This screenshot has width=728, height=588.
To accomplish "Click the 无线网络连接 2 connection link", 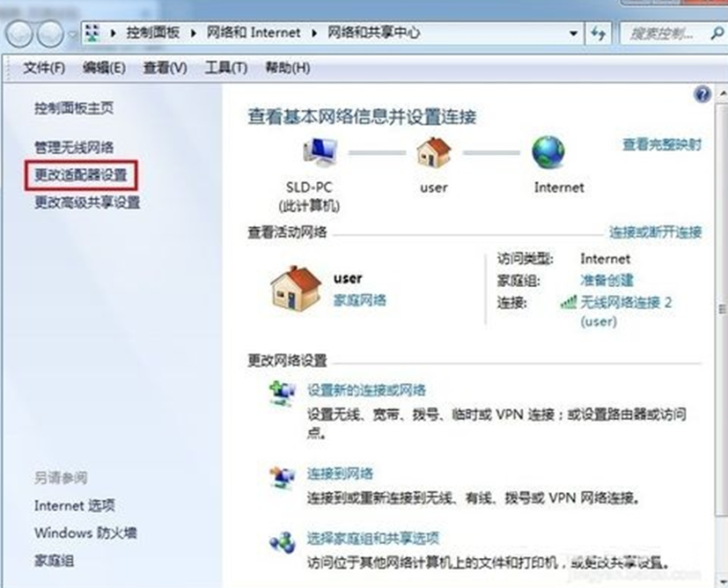I will [x=626, y=303].
